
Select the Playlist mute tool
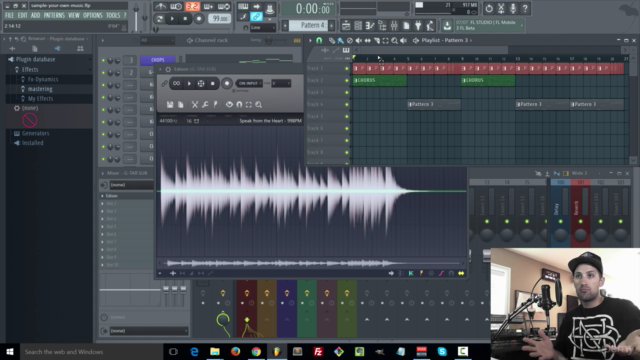click(x=358, y=40)
